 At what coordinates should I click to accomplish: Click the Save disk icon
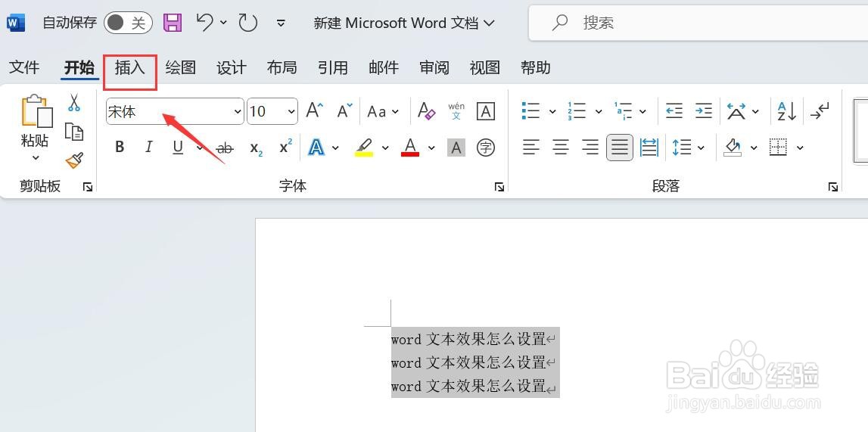173,22
